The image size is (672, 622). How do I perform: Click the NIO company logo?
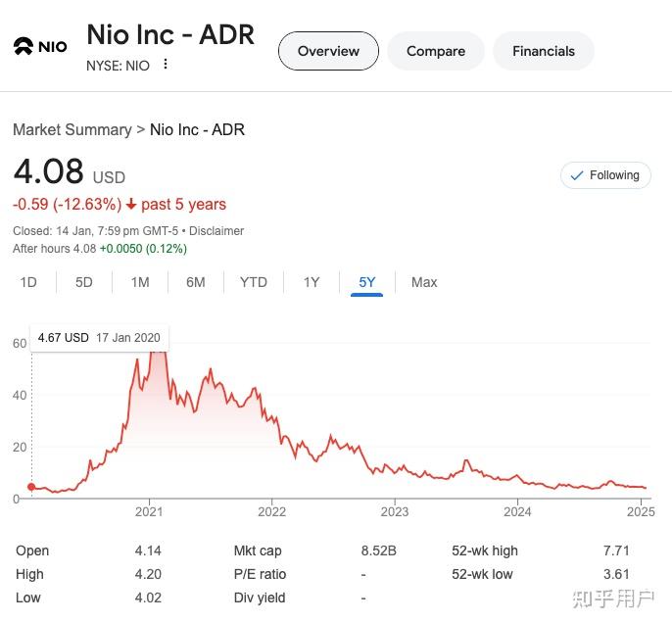coord(39,46)
